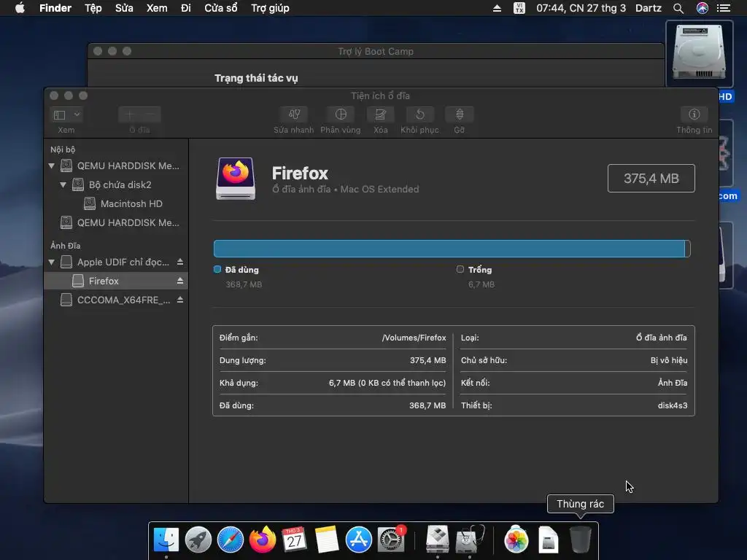Image resolution: width=747 pixels, height=560 pixels.
Task: Open the Apple menu
Action: click(20, 8)
